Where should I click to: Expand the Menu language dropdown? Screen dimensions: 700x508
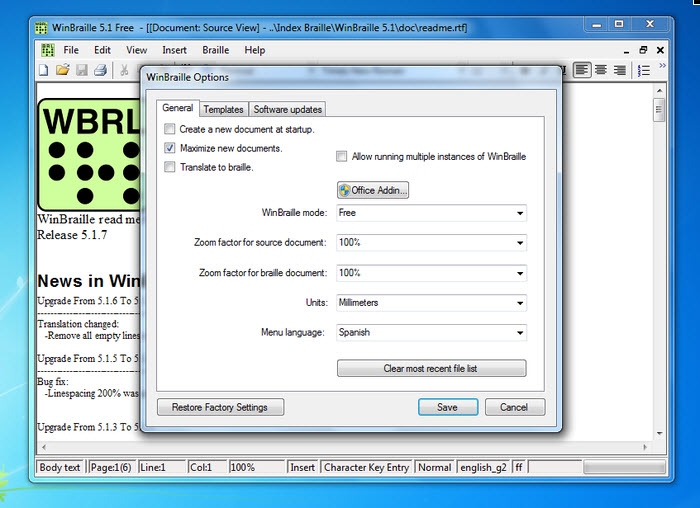[x=431, y=332]
